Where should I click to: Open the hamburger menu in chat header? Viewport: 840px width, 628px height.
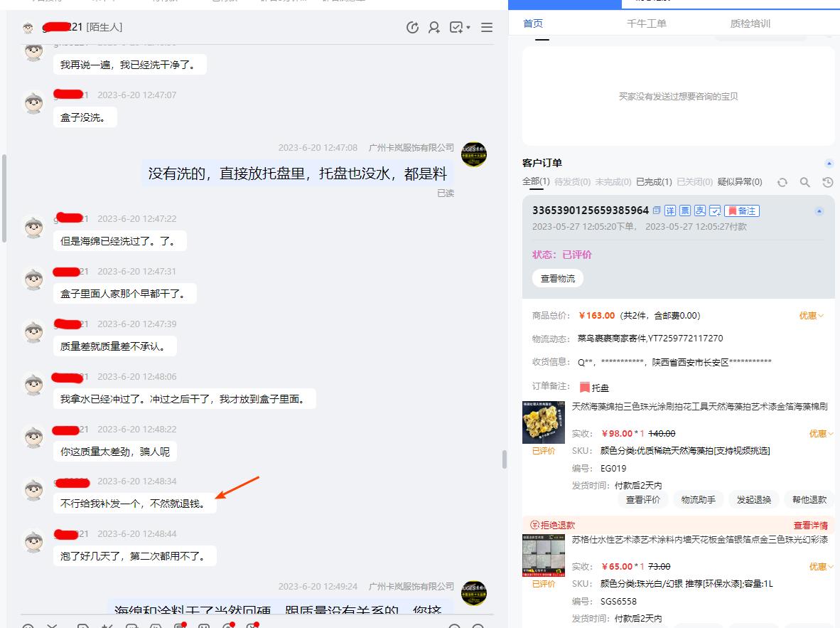pyautogui.click(x=487, y=27)
